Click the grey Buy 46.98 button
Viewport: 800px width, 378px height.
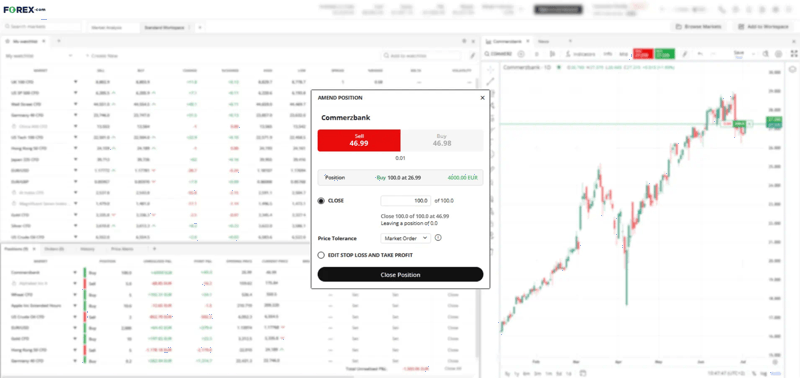click(442, 140)
